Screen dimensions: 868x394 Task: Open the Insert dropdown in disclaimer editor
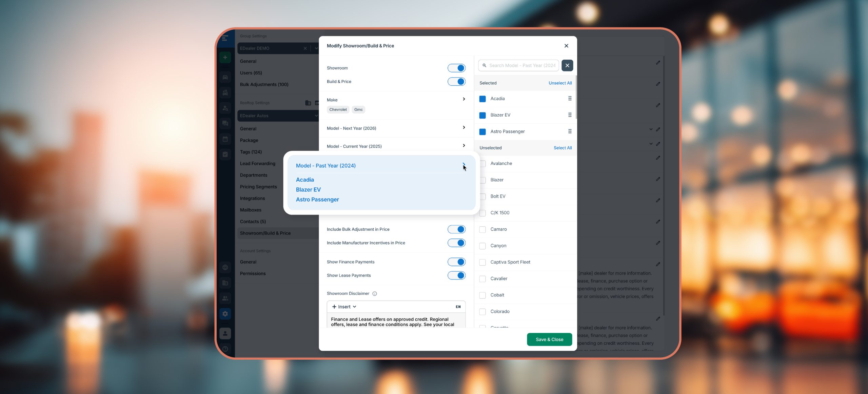(344, 307)
